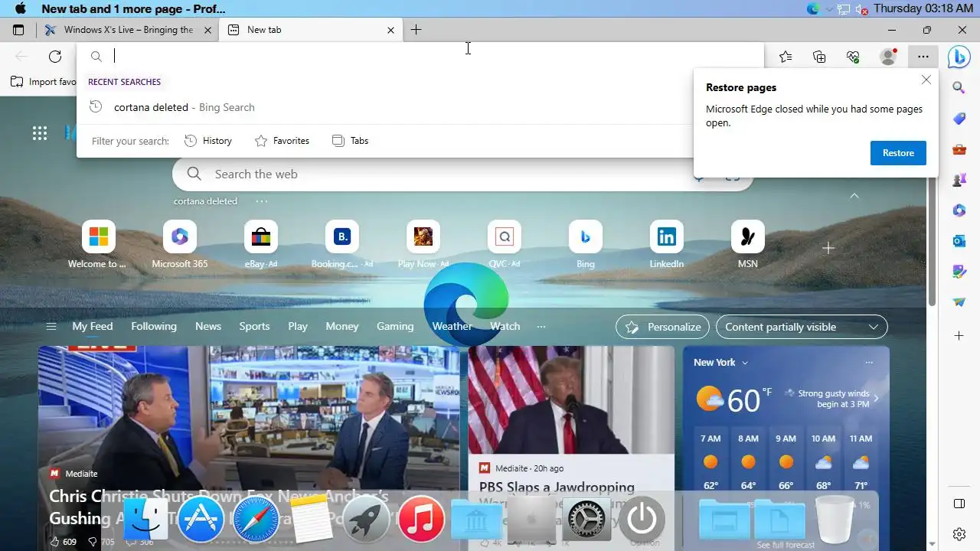Viewport: 980px width, 551px height.
Task: Open the Following feed tab
Action: tap(154, 326)
